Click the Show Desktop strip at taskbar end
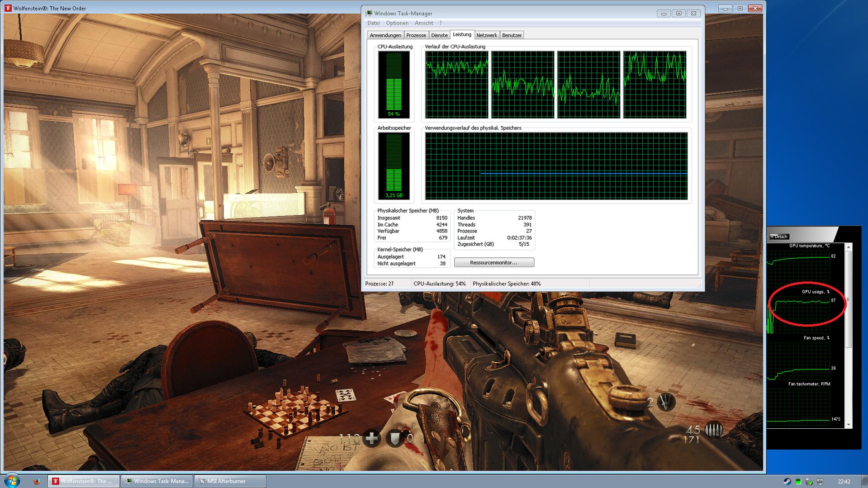This screenshot has height=488, width=868. click(865, 481)
